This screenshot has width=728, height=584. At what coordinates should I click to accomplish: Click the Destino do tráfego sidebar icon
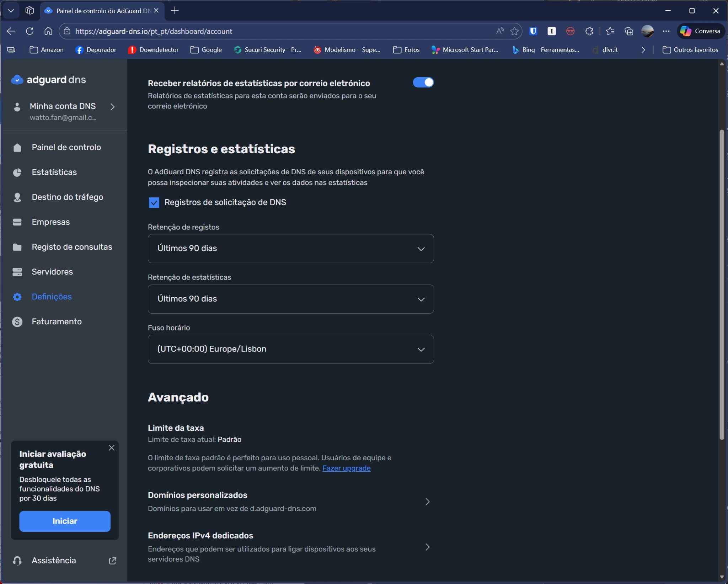17,197
